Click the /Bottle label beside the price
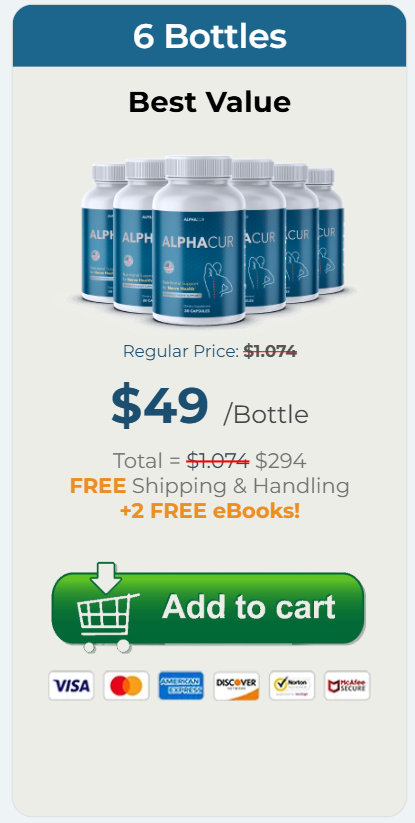This screenshot has height=823, width=415. pyautogui.click(x=265, y=415)
